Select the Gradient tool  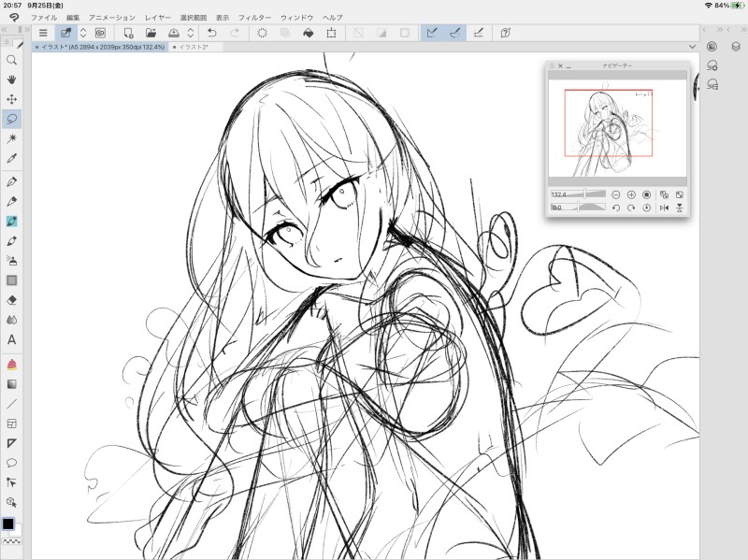[x=12, y=384]
